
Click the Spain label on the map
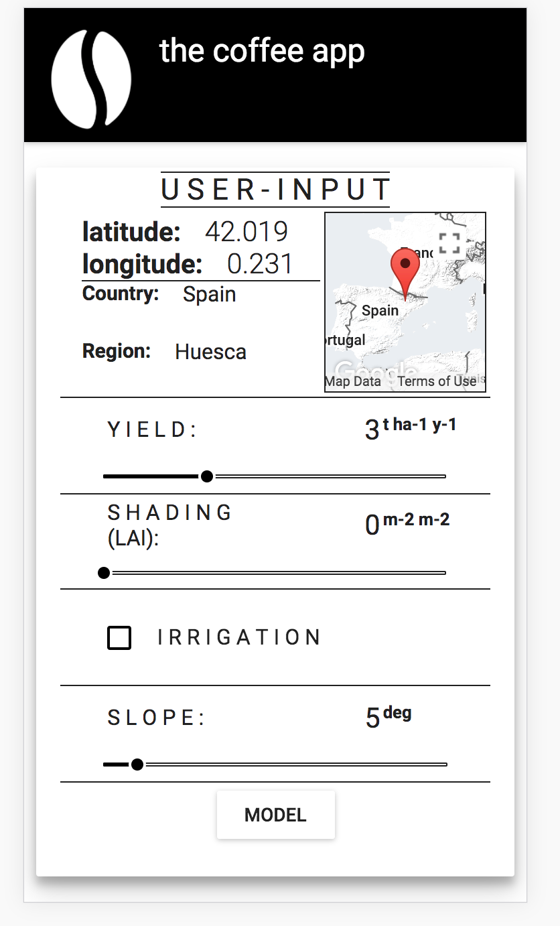click(x=380, y=311)
